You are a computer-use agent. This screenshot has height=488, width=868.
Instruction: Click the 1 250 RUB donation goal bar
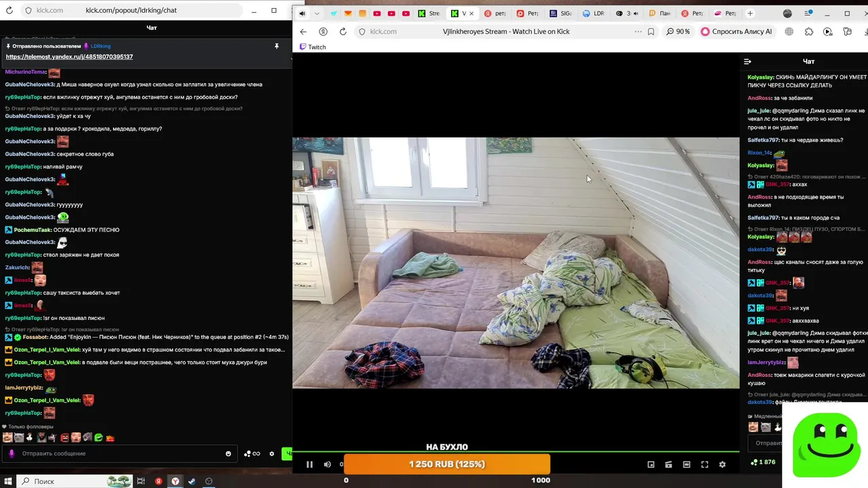[447, 464]
